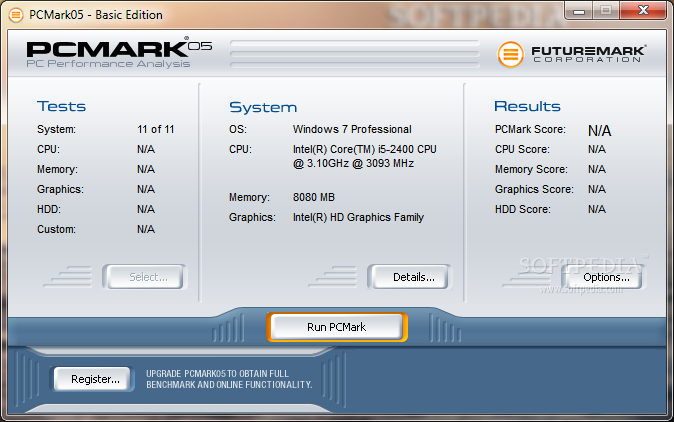Click the 'HDD:' tests label

[49, 209]
